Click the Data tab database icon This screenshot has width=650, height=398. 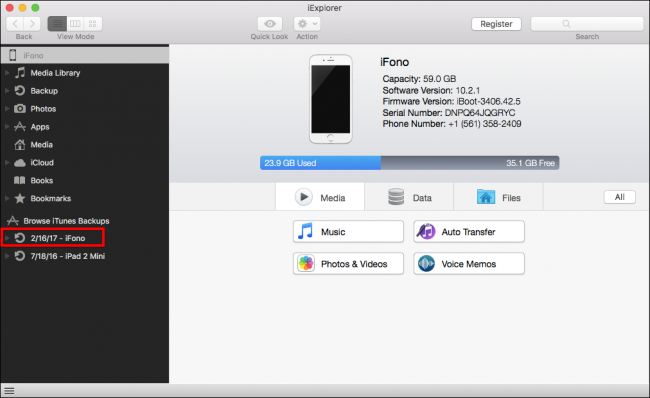click(x=396, y=197)
